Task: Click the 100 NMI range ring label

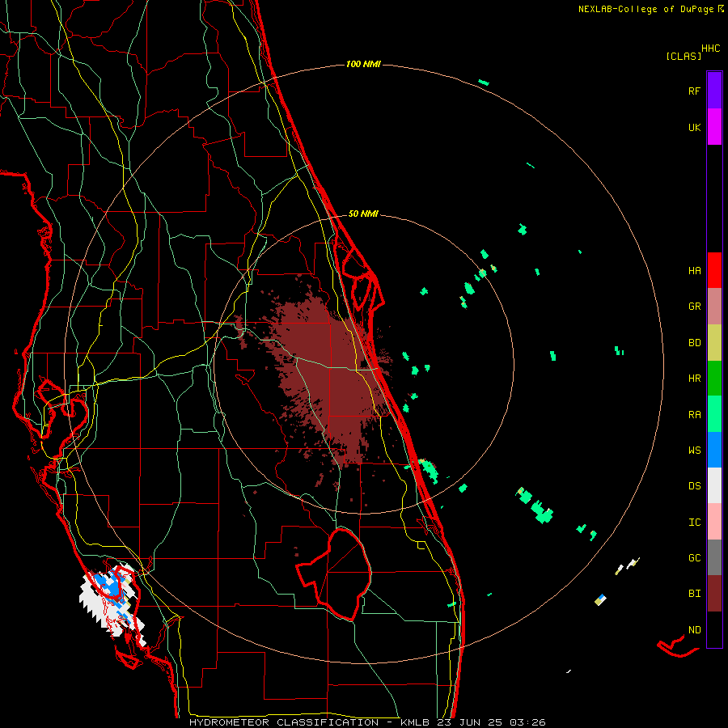Action: 363,64
